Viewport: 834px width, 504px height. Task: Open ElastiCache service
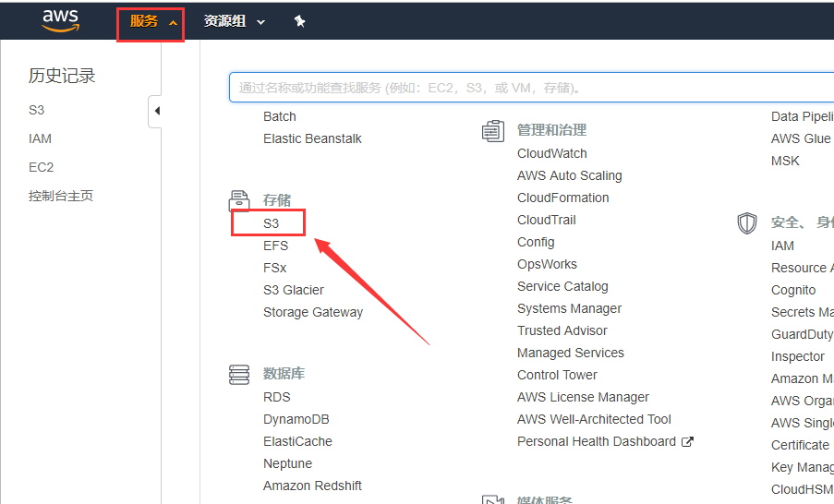[x=297, y=441]
